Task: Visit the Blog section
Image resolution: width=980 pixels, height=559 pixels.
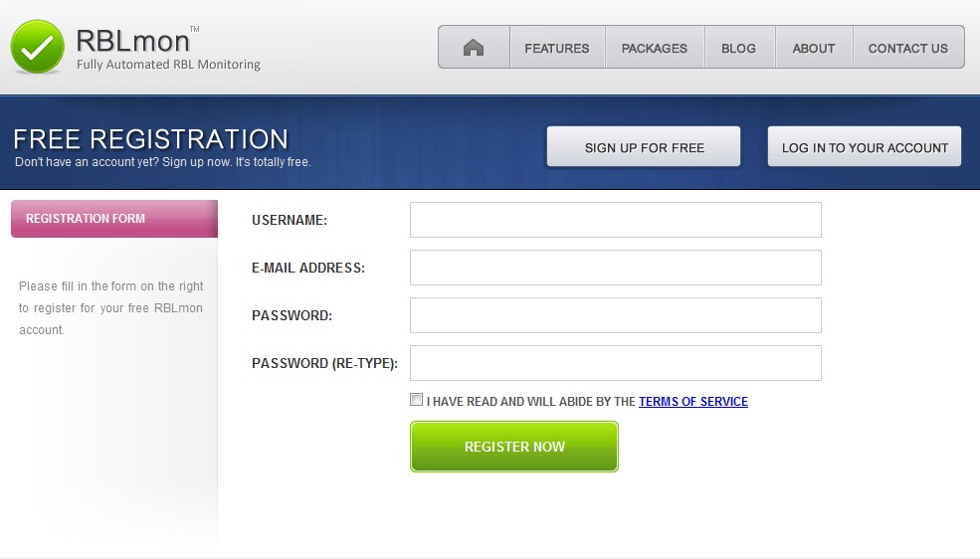Action: [x=739, y=48]
